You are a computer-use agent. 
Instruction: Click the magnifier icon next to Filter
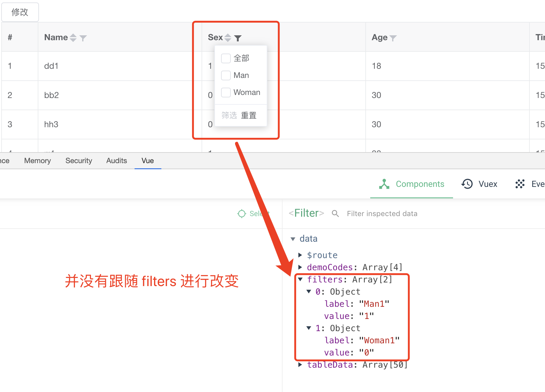[335, 213]
